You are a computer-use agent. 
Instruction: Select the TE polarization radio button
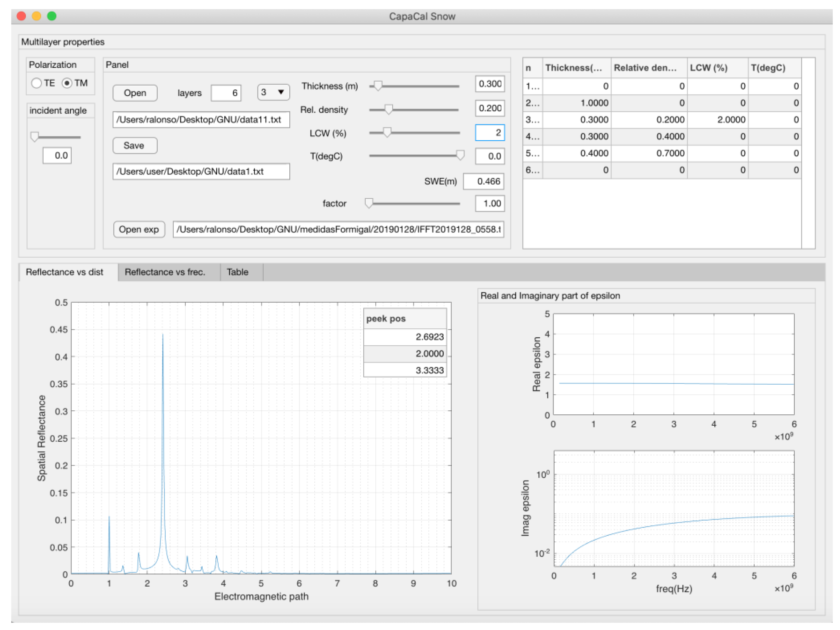coord(36,83)
